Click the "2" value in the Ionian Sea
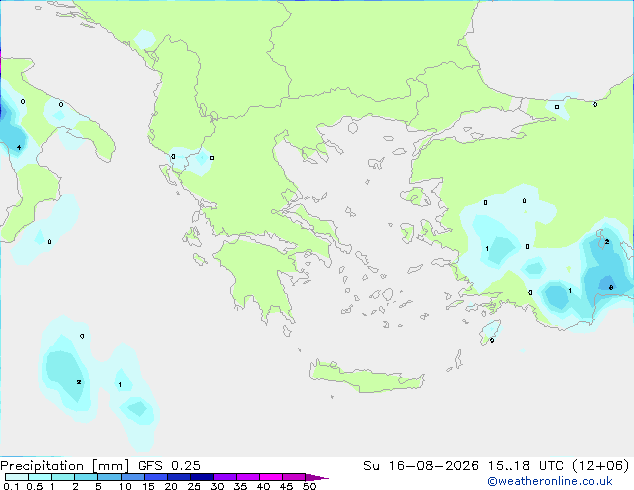The image size is (634, 490). pos(79,382)
